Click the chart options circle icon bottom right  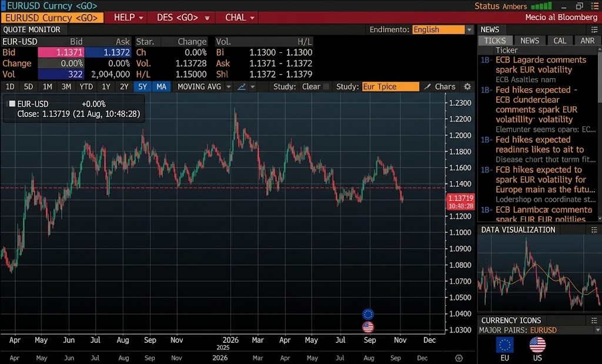pos(459,358)
